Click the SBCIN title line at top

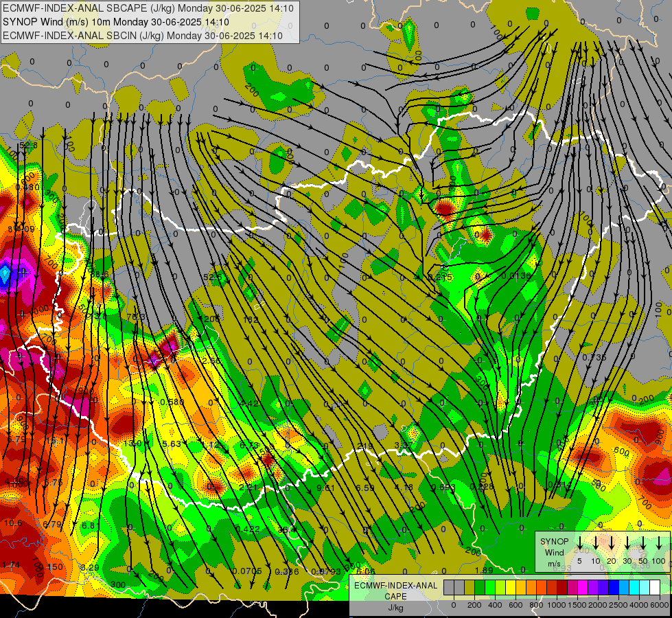pyautogui.click(x=143, y=36)
